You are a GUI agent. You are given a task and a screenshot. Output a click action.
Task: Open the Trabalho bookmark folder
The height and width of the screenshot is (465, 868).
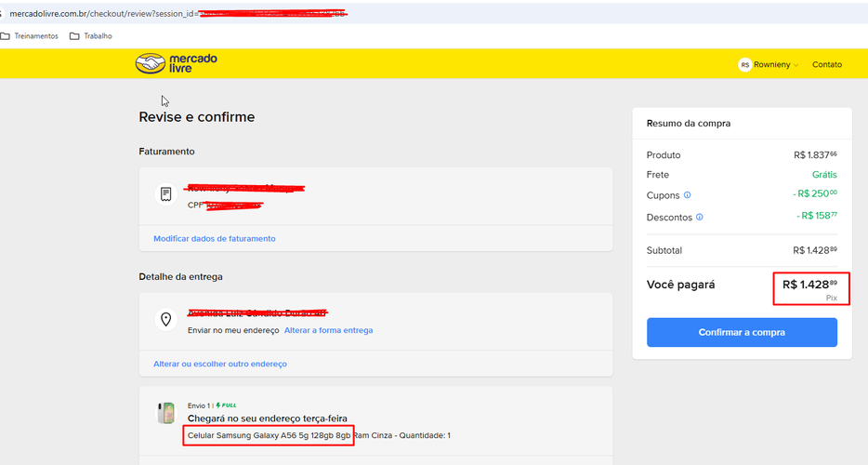pos(91,36)
